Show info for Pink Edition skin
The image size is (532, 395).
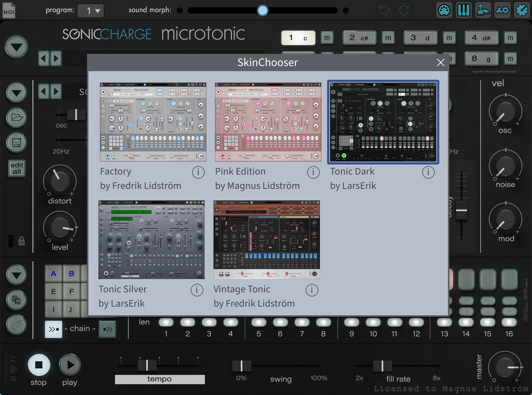pos(313,172)
